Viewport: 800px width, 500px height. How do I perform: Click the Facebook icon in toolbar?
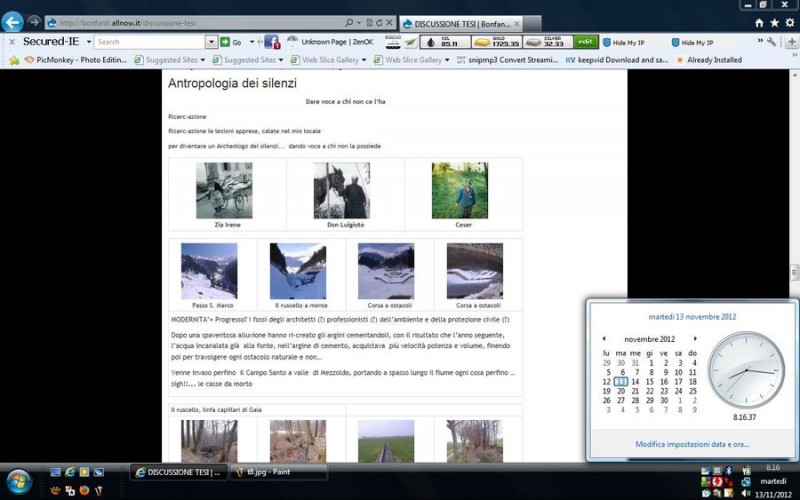(x=271, y=42)
